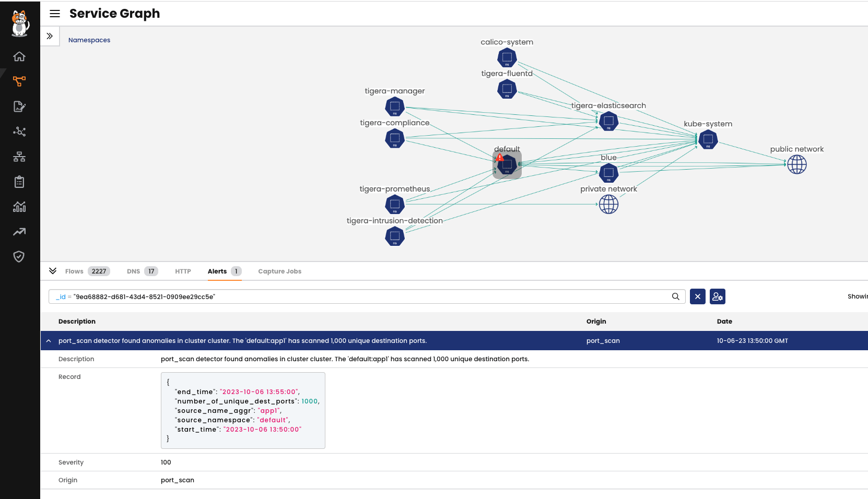Click the JSON record code block
Viewport: 868px width, 499px height.
click(x=243, y=410)
